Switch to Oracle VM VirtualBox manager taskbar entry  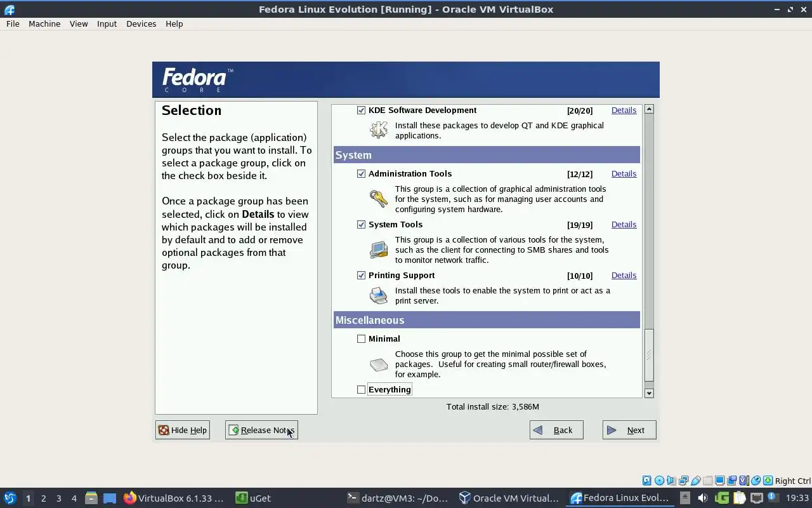tap(509, 498)
